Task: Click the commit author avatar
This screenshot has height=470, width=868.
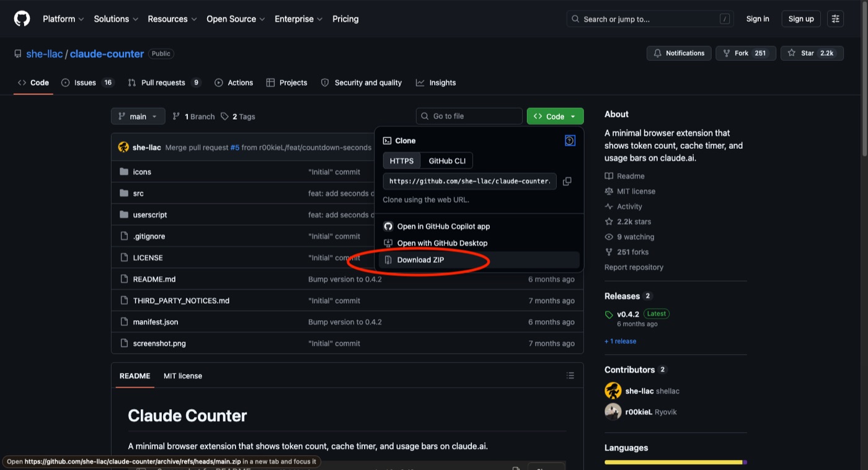Action: [x=123, y=148]
